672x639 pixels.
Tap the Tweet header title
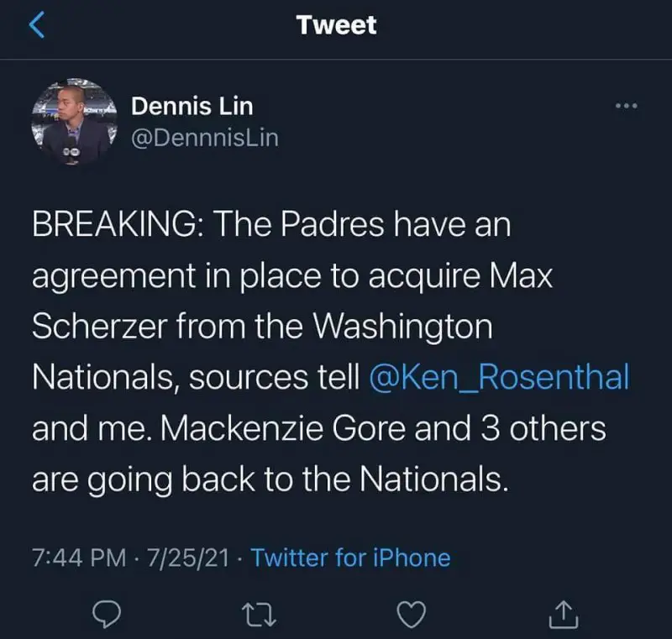pyautogui.click(x=336, y=25)
